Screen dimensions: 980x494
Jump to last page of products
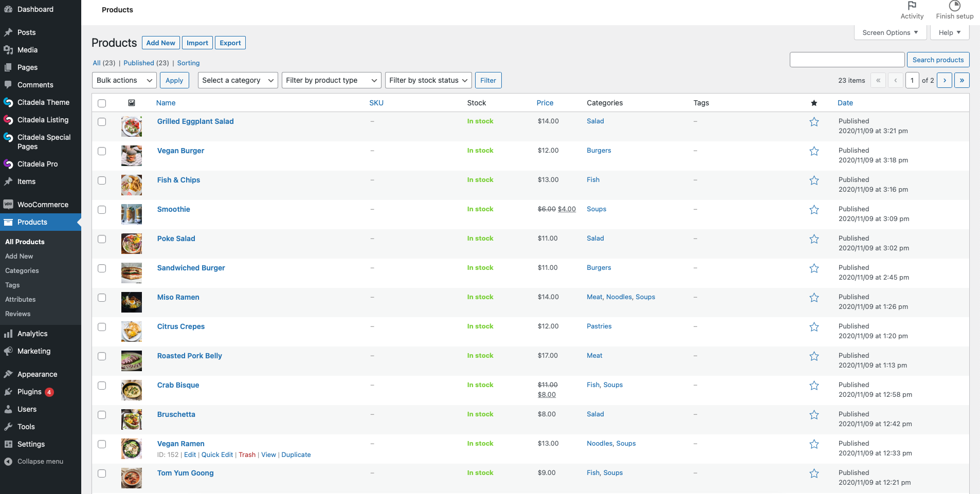click(x=961, y=80)
